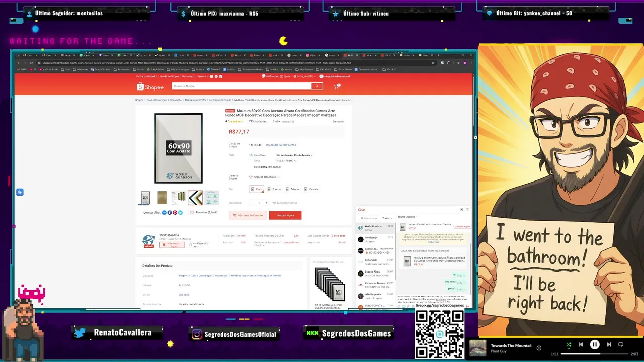Click Adicionar Ao Carrinho
The height and width of the screenshot is (362, 644).
[248, 215]
